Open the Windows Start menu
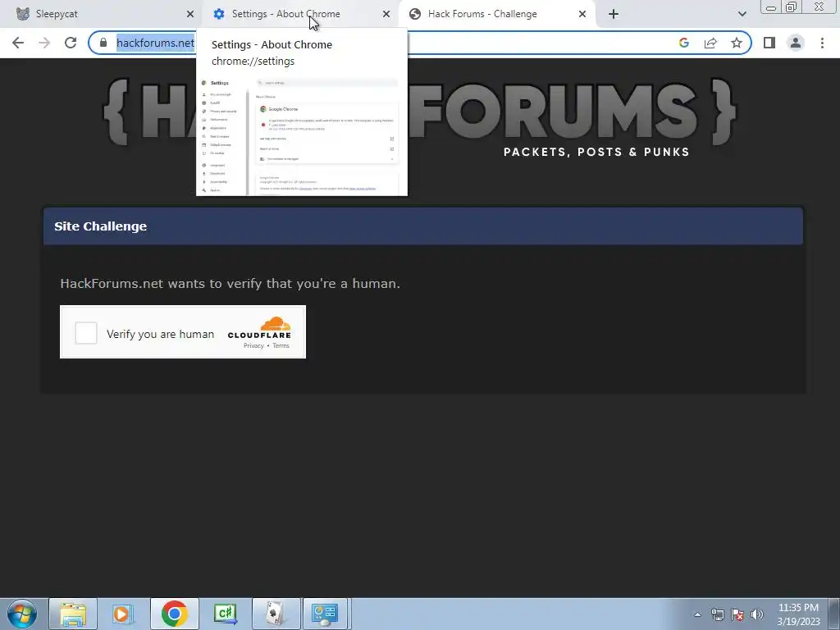Image resolution: width=840 pixels, height=630 pixels. [x=21, y=614]
